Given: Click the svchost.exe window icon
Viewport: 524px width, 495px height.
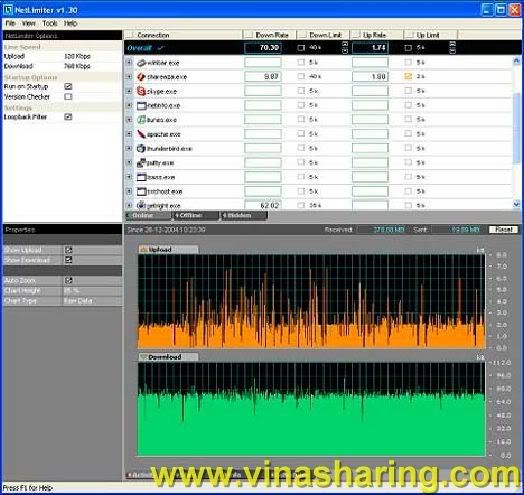Looking at the screenshot, I should click(141, 192).
